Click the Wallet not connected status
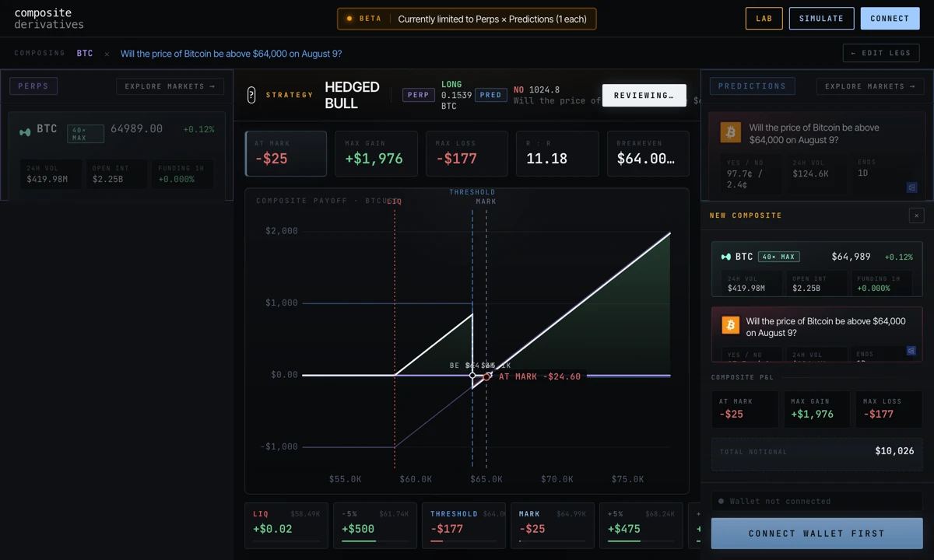This screenshot has height=560, width=934. coord(816,502)
